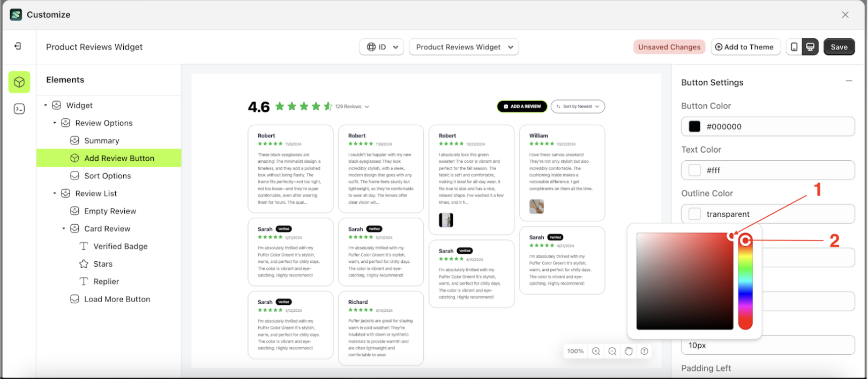Click inside the red saturation picker area

(685, 281)
